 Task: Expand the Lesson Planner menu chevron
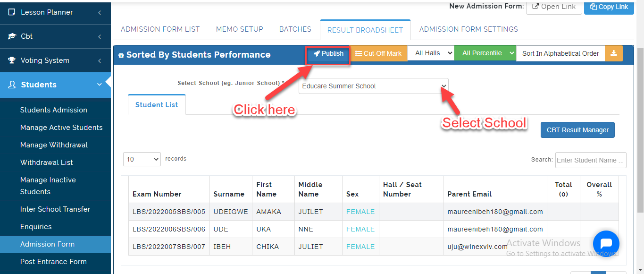tap(100, 13)
